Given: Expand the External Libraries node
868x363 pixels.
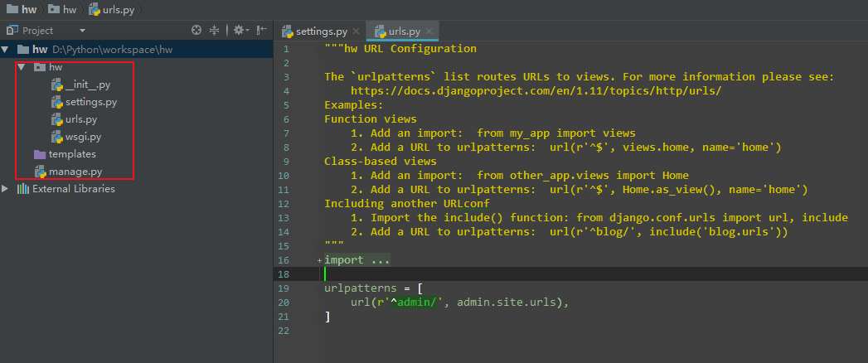Looking at the screenshot, I should click(6, 189).
